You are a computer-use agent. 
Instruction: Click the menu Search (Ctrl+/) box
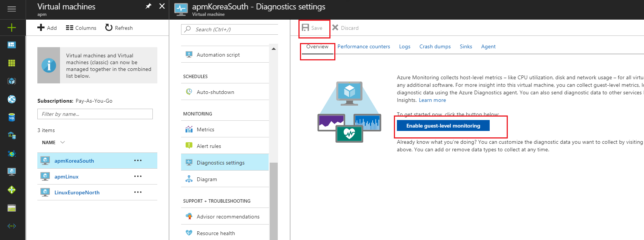coord(230,29)
